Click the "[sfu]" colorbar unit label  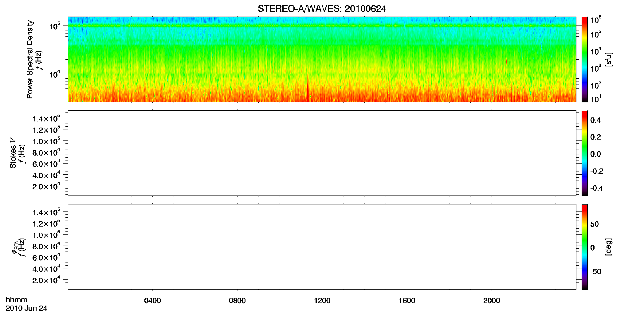pyautogui.click(x=608, y=59)
